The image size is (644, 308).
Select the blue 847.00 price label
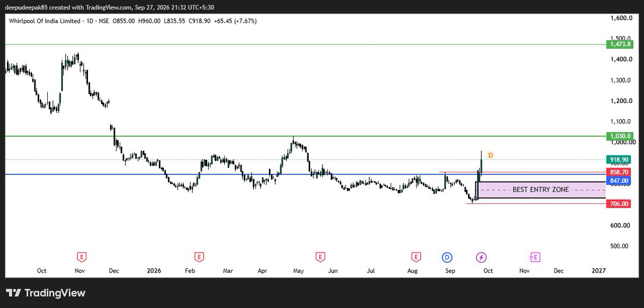(x=618, y=181)
